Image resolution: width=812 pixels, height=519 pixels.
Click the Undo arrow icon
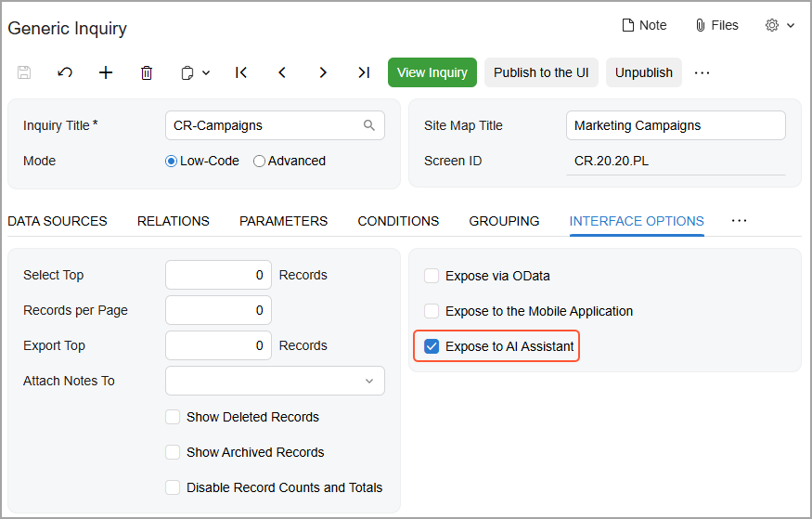[x=65, y=72]
